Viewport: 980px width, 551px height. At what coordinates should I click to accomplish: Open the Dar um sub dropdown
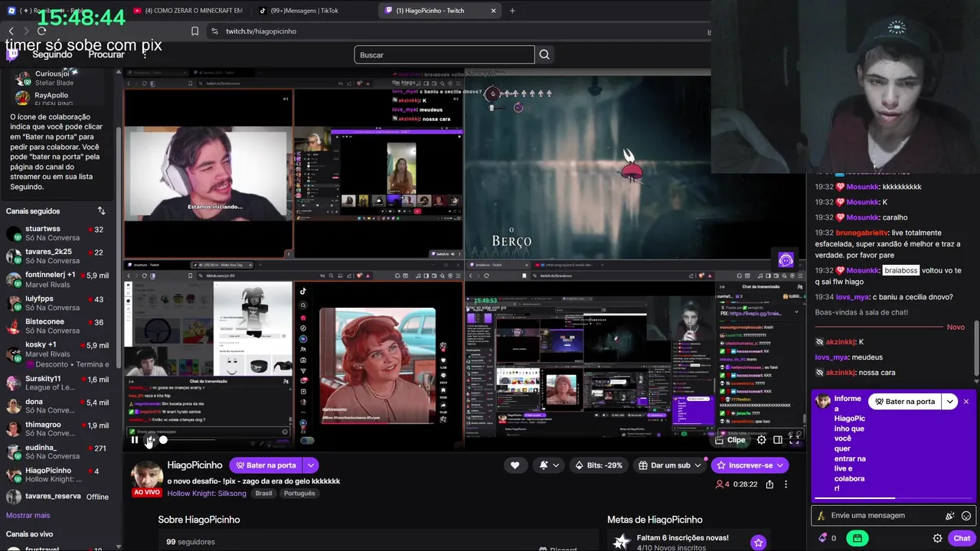(669, 465)
